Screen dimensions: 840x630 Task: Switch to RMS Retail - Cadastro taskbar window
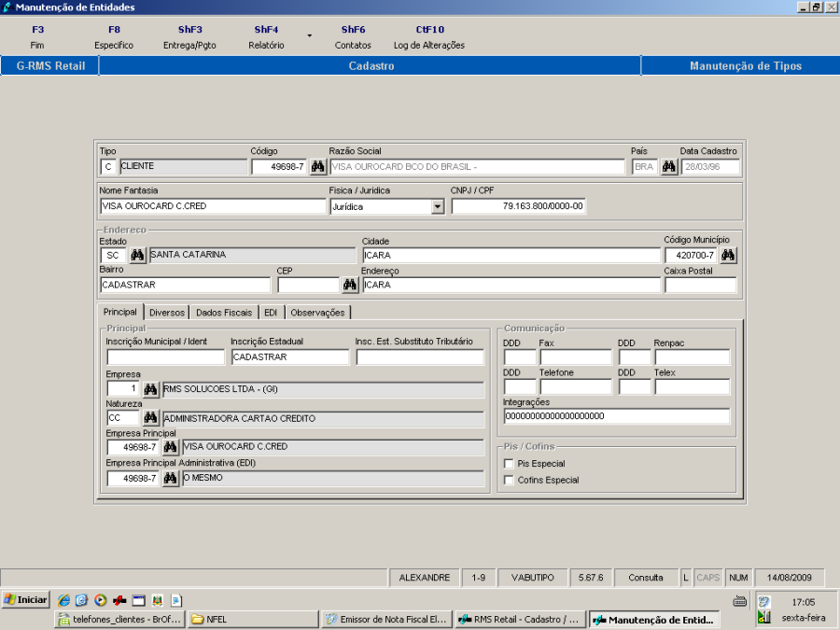click(520, 620)
